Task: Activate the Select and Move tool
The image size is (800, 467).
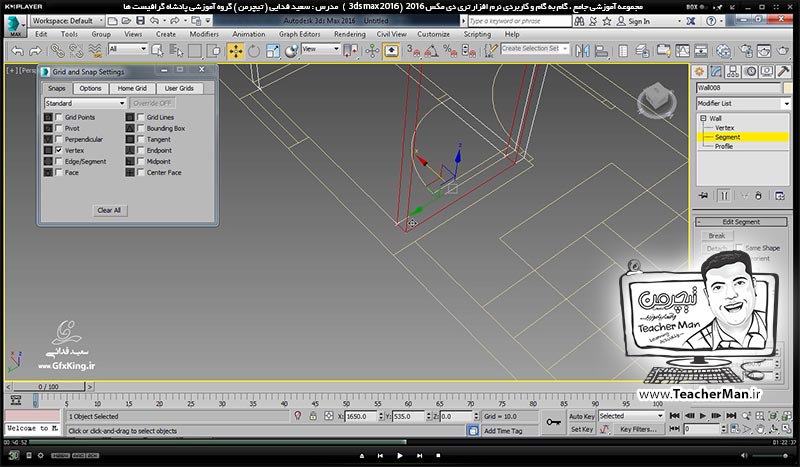Action: click(x=235, y=51)
